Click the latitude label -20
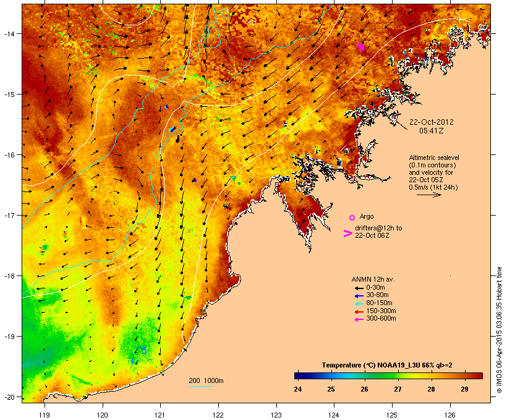Screen dimensions: 507x420 point(9,397)
